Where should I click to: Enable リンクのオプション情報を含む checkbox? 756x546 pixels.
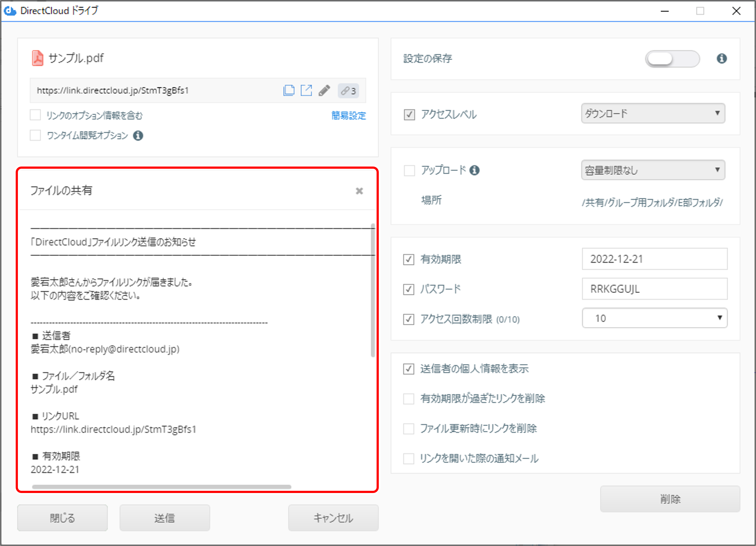35,115
